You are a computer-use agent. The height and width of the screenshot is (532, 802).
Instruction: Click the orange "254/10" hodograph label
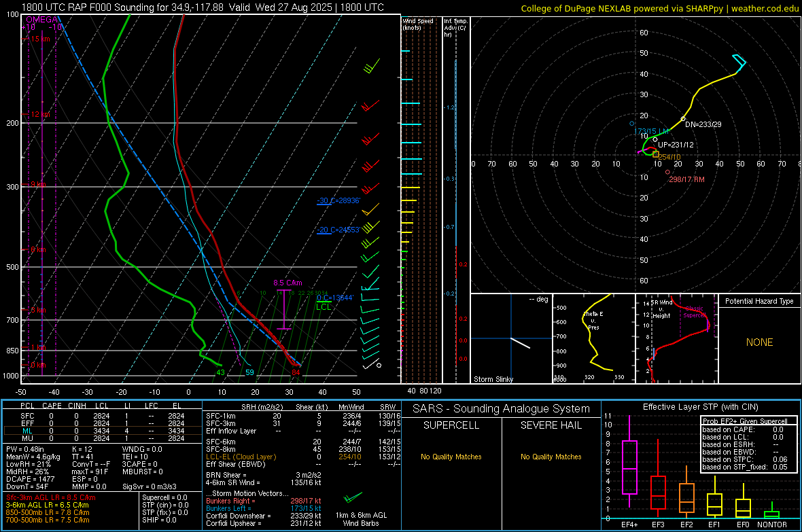[669, 157]
